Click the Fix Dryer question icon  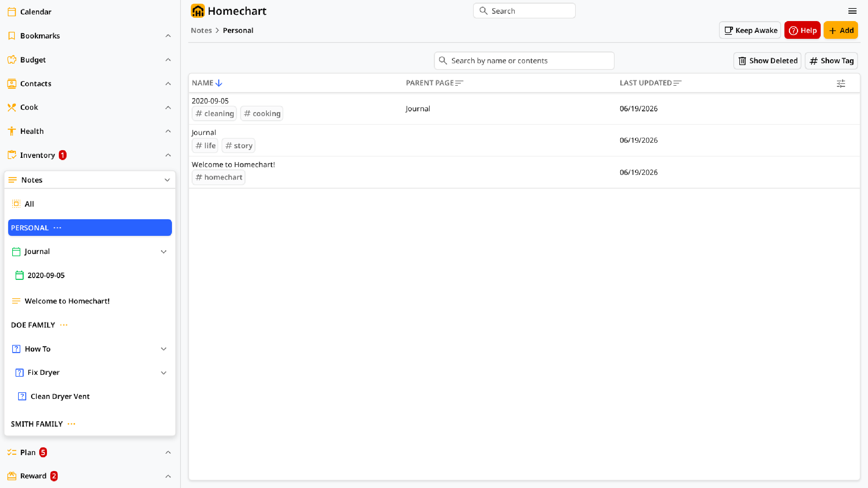tap(19, 373)
